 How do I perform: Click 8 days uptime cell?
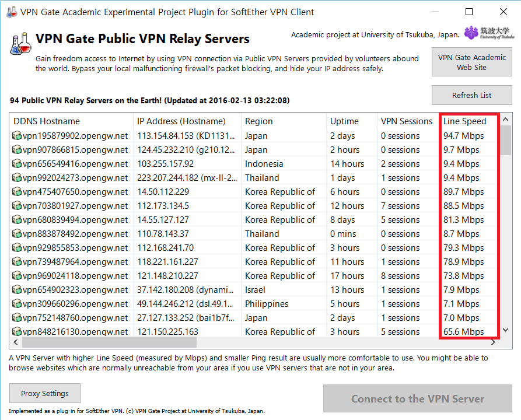click(x=342, y=219)
